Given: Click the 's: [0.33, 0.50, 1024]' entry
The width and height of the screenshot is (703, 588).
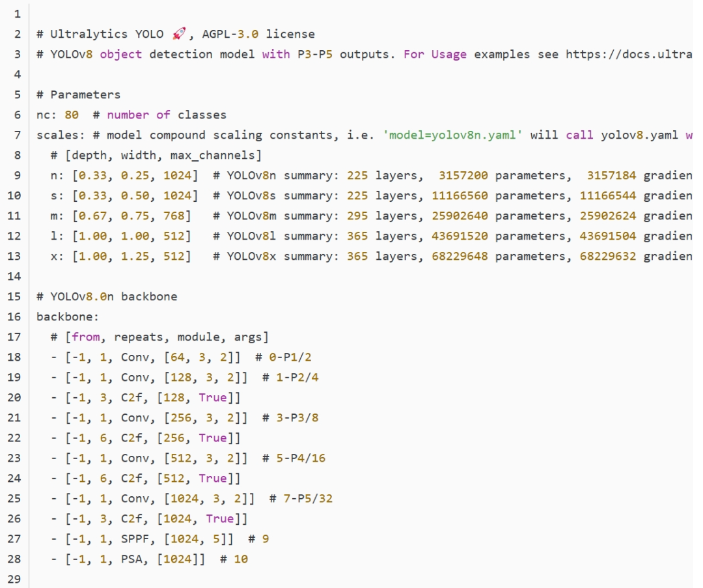Looking at the screenshot, I should (x=124, y=195).
